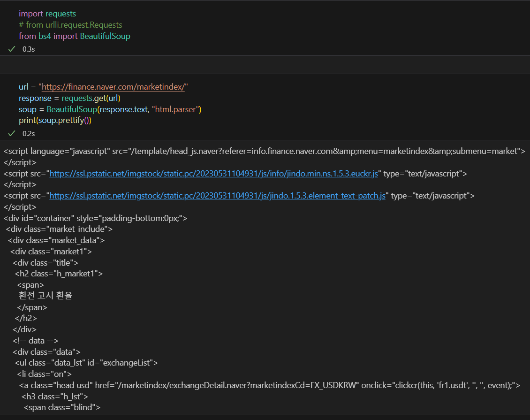Click the 'import requests' code line

47,14
